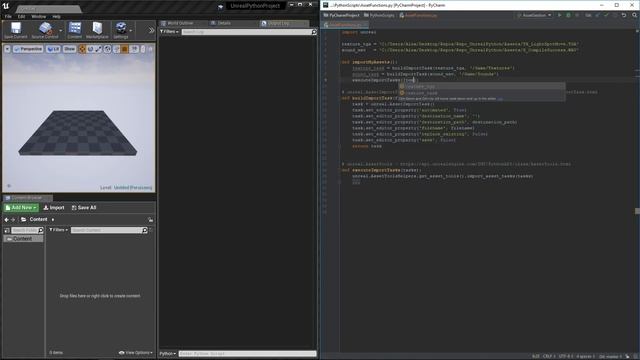Click the Python script input field
Screen dimensions: 640x360
point(247,353)
